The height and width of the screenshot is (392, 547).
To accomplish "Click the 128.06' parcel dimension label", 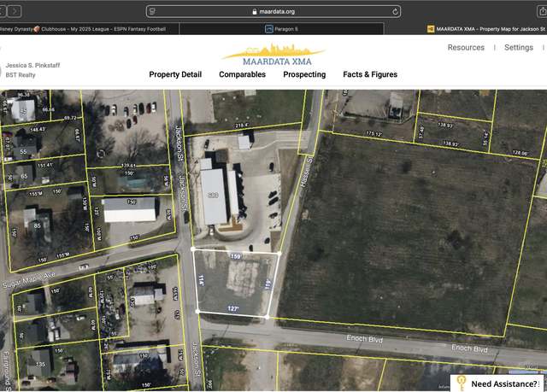I will [x=521, y=152].
